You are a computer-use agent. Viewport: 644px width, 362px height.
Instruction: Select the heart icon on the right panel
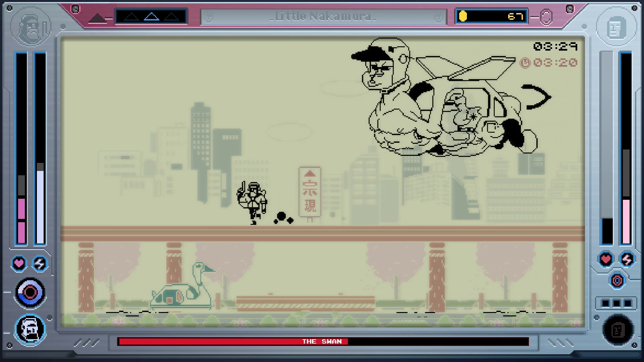point(605,259)
